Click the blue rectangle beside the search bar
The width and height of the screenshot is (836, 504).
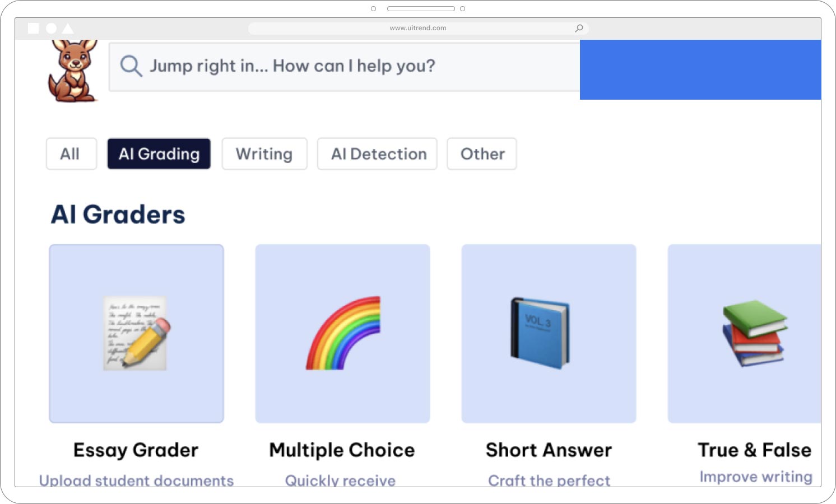(700, 69)
